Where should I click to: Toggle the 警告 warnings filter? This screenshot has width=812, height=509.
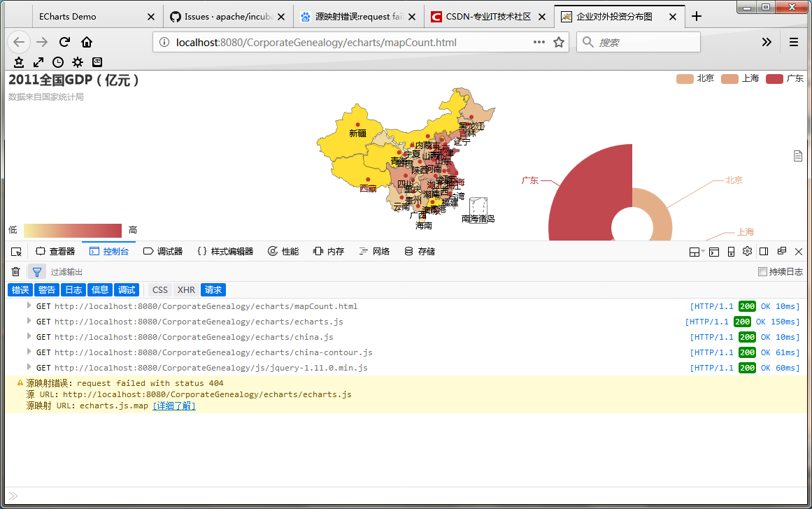click(47, 290)
